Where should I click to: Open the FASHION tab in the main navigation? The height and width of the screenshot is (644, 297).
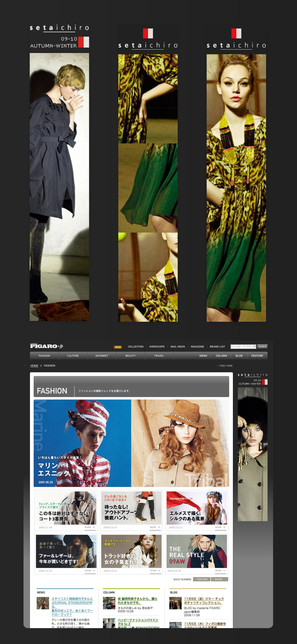coord(44,356)
